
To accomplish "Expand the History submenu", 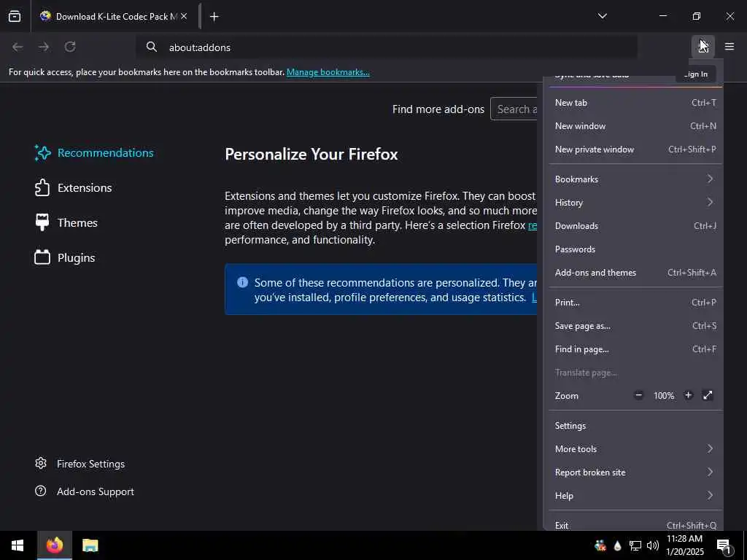I will pyautogui.click(x=635, y=203).
